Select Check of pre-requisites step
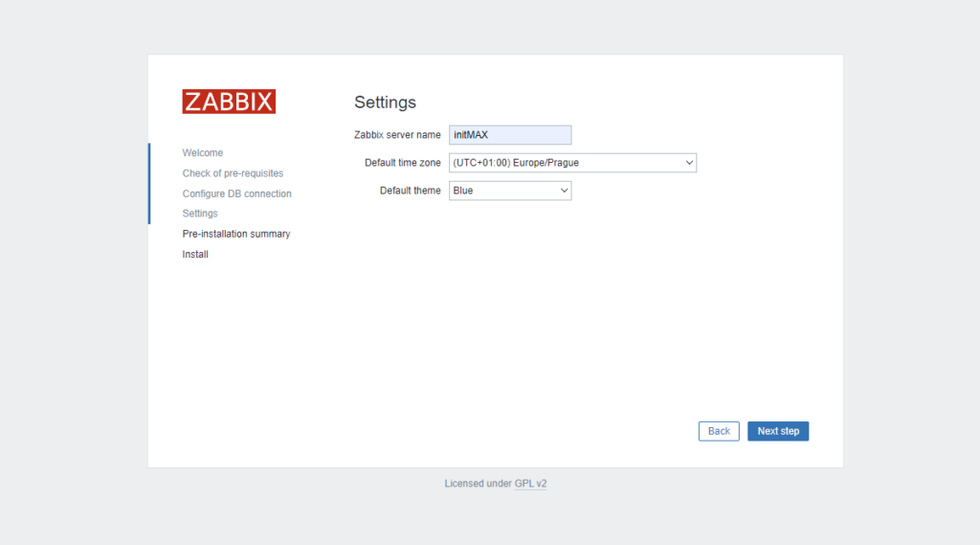The width and height of the screenshot is (980, 545). click(233, 173)
